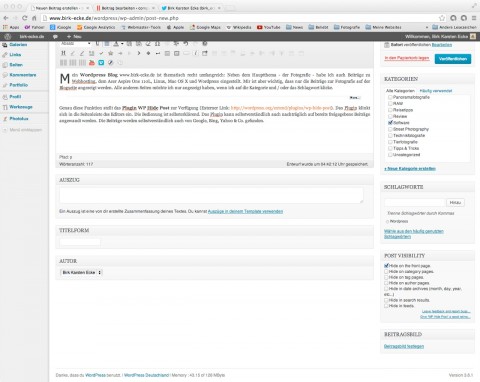Open text color dropdown arrow in toolbar
Viewport: 480px width, 382px height.
[122, 44]
